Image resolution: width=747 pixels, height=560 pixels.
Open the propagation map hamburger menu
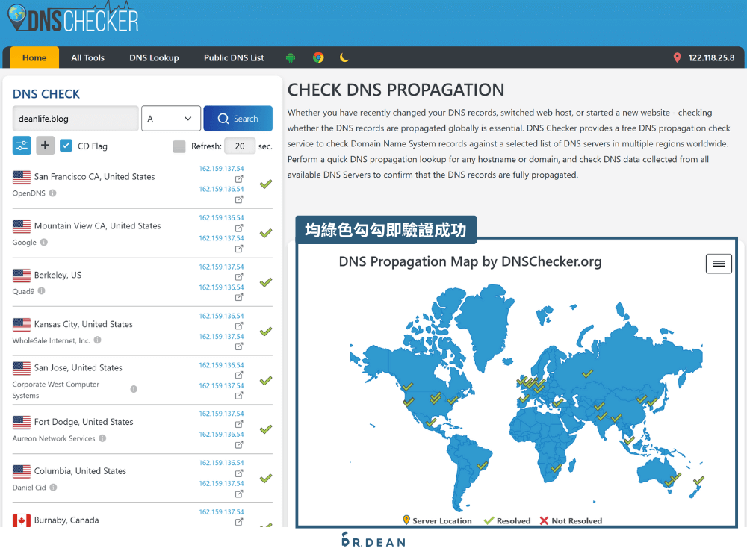(x=718, y=264)
